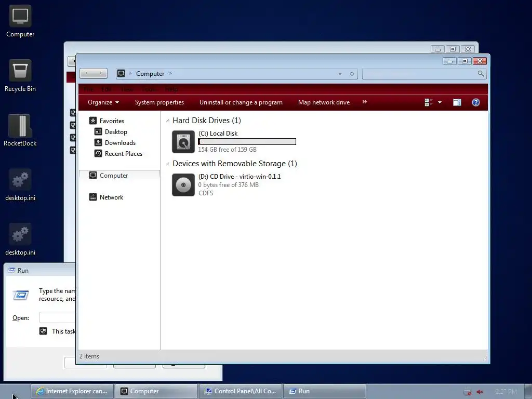Select Computer in the navigation pane

click(119, 176)
